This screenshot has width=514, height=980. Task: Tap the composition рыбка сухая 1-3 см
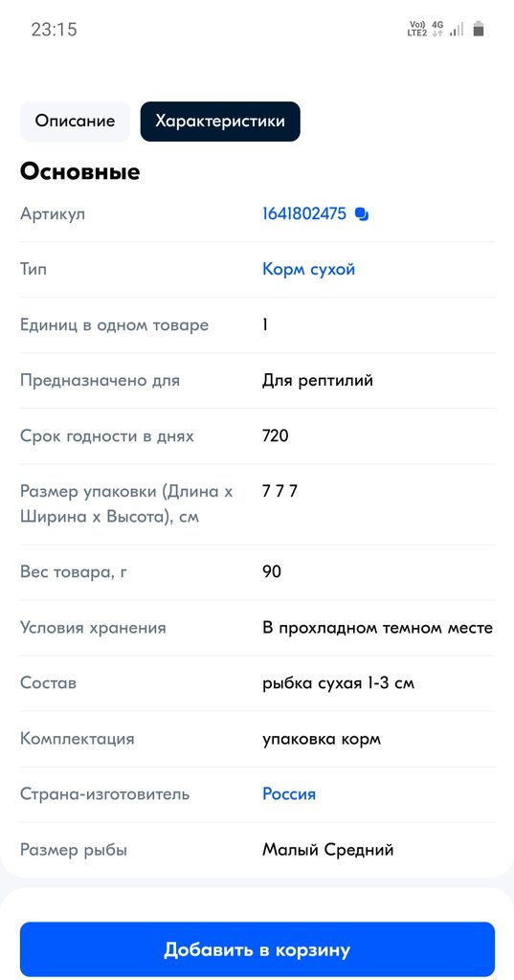tap(338, 683)
